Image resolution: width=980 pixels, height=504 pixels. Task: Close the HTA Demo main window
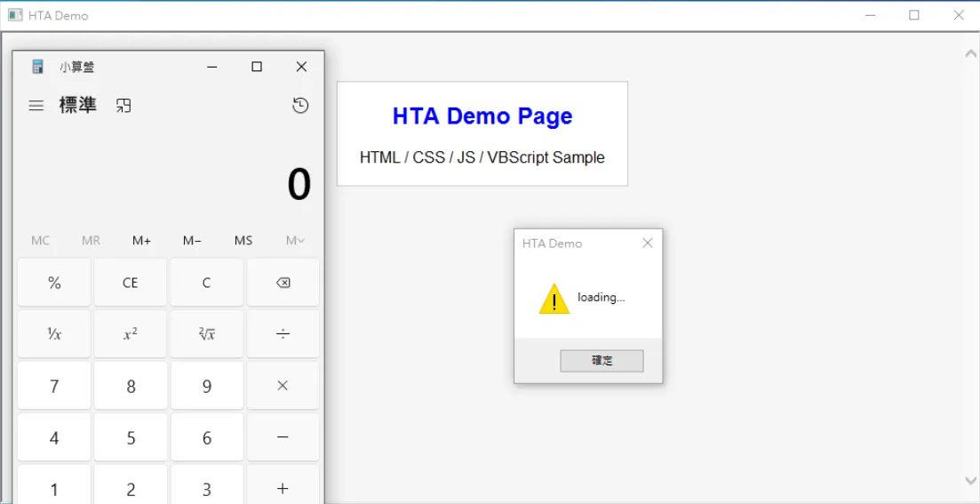[x=958, y=16]
